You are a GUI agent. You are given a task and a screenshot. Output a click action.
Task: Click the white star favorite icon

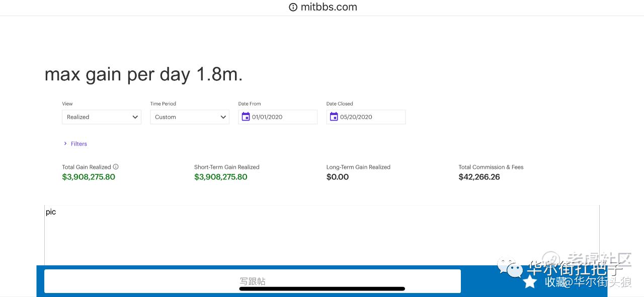click(530, 281)
